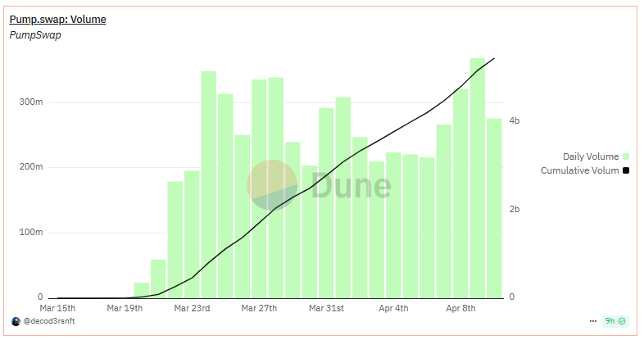
Task: Click the black Cumulative Volume legend square
Action: pyautogui.click(x=626, y=171)
